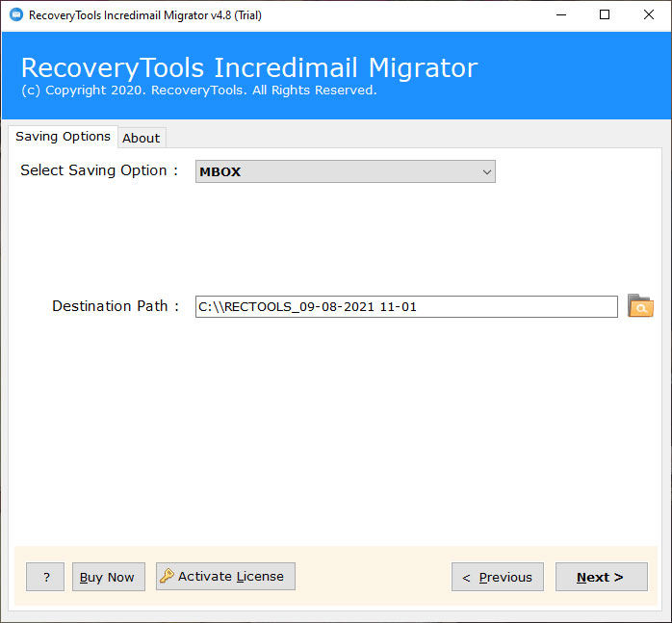Screen dimensions: 672x623
Task: Select the Saving Options tab
Action: pos(63,137)
